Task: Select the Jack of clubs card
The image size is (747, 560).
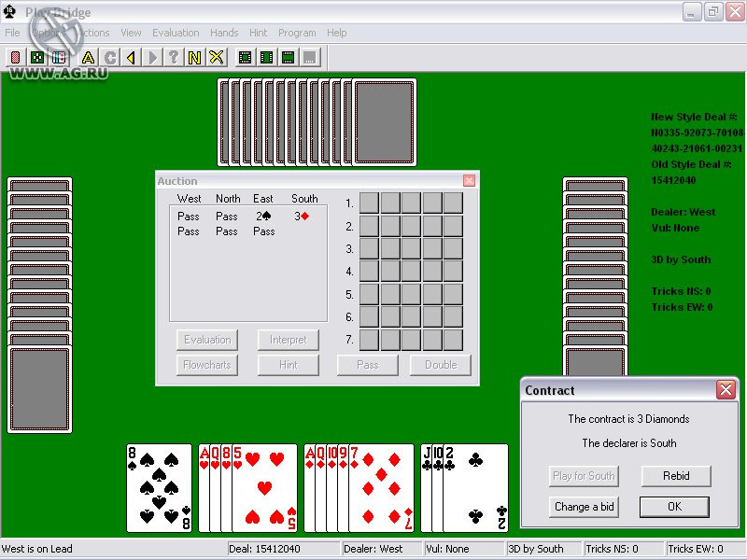Action: 427,488
